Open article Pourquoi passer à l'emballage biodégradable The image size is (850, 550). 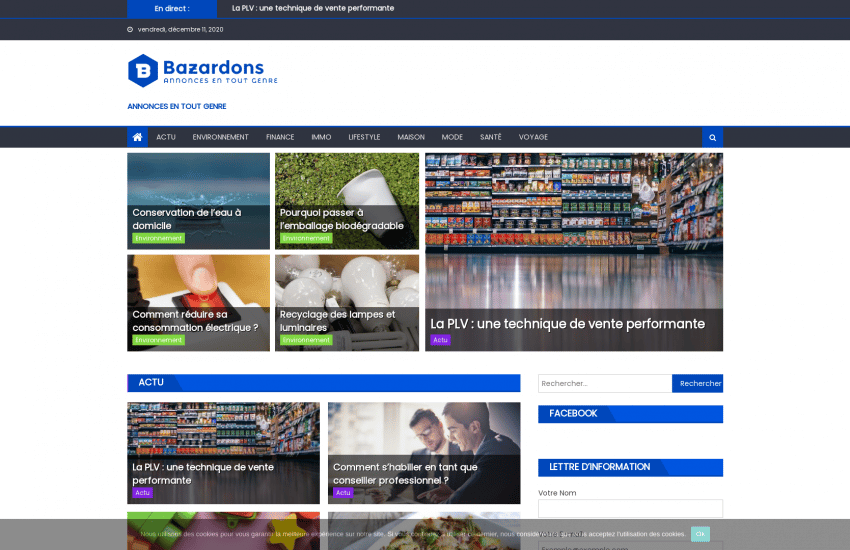coord(342,219)
